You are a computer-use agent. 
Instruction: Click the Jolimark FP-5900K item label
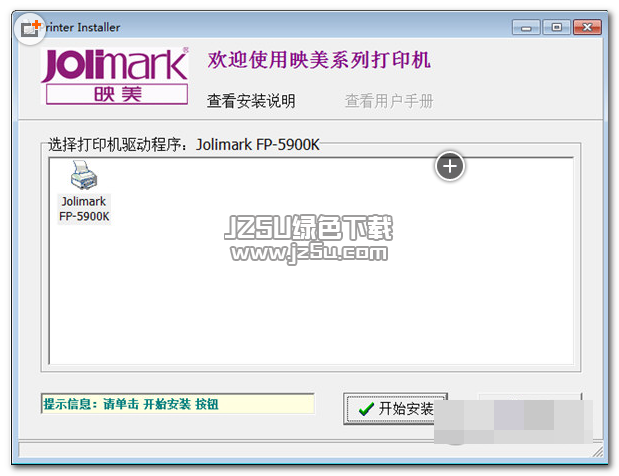point(84,209)
